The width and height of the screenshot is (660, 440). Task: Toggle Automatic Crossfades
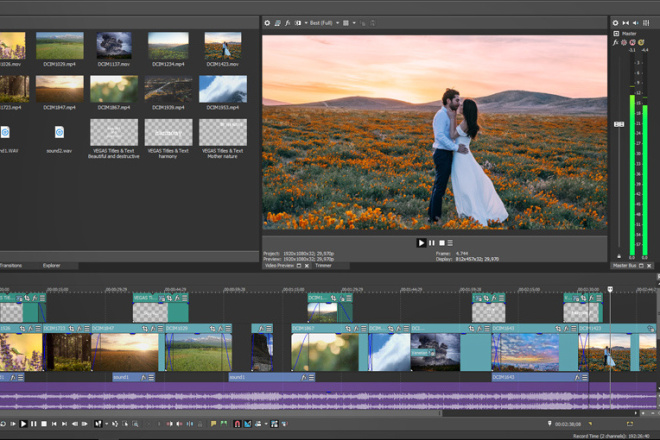point(248,424)
